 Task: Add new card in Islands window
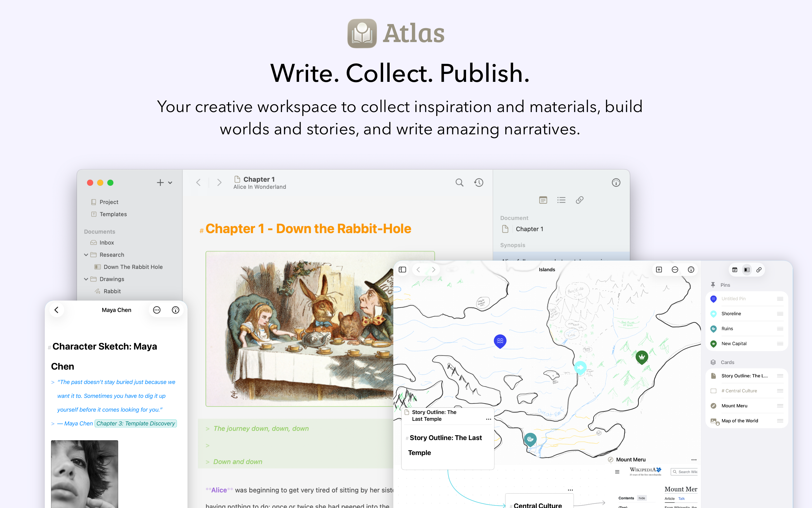(659, 270)
